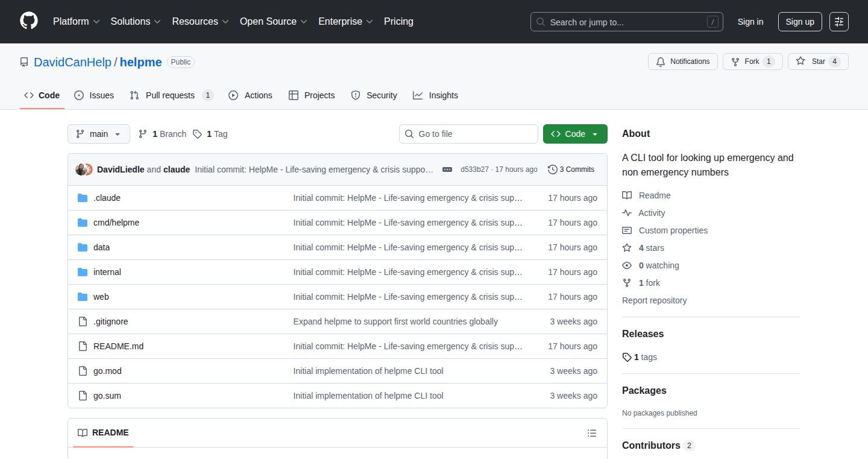Open the Custom properties link
Screen dimensions: 868x459
click(673, 230)
